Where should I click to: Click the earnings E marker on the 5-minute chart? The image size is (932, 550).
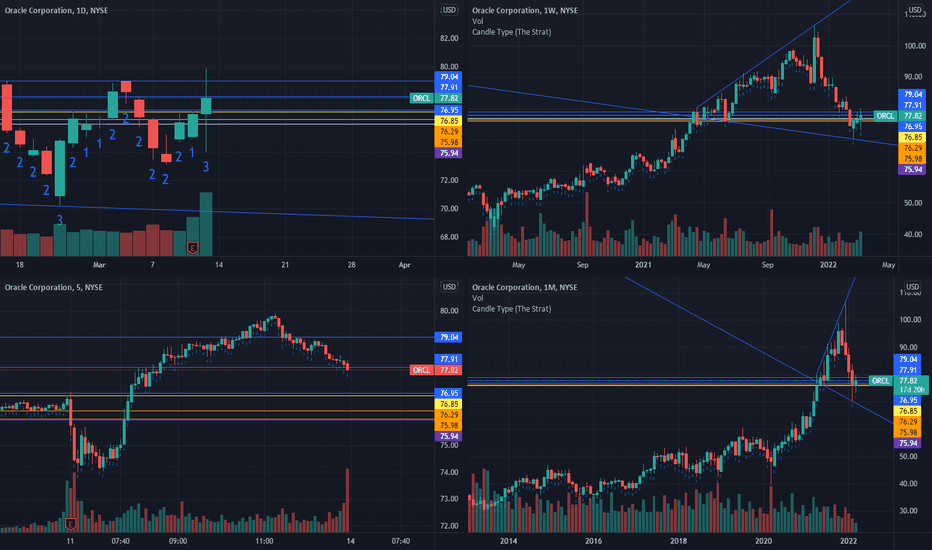click(x=70, y=524)
